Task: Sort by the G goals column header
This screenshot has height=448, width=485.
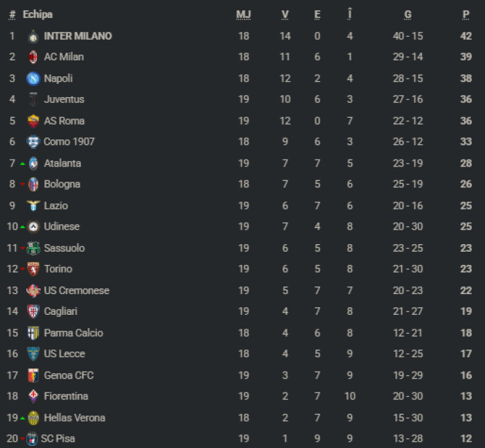Action: [x=408, y=15]
